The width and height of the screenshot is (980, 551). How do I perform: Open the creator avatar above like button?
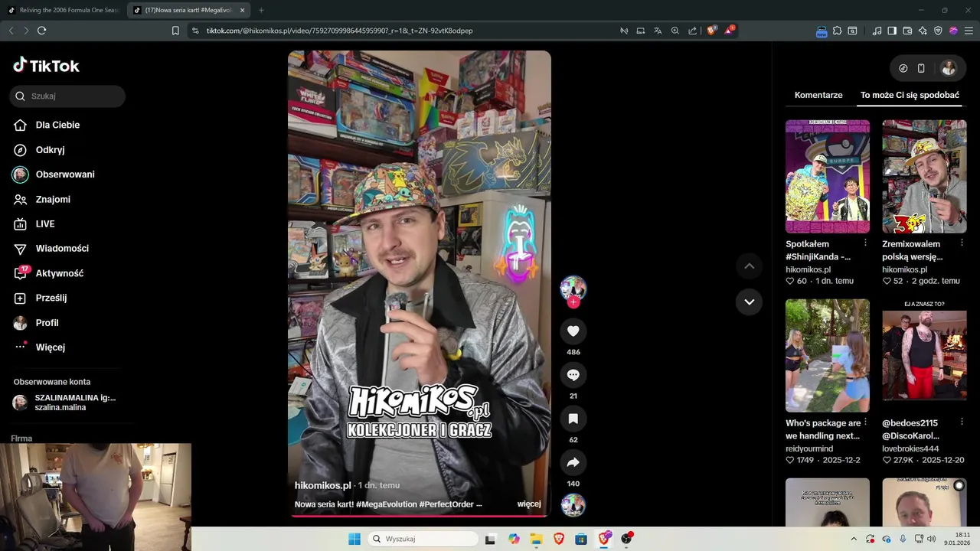573,288
